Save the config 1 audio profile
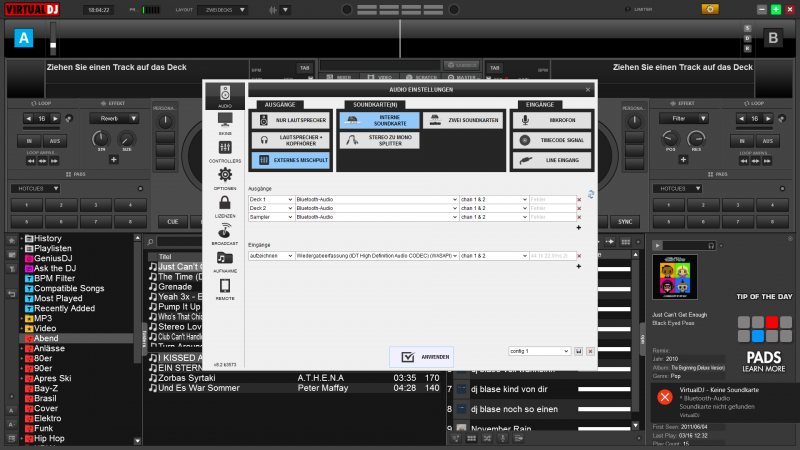This screenshot has height=450, width=800. click(x=579, y=351)
